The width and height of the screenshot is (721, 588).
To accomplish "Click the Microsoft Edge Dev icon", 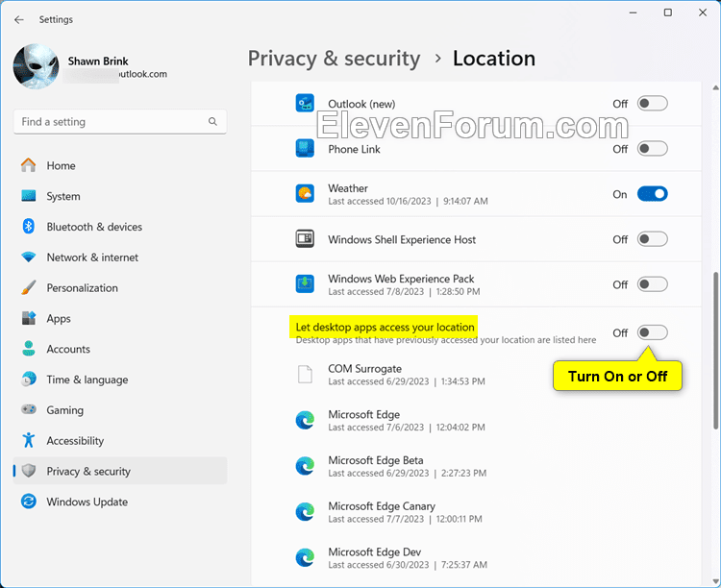I will click(x=305, y=557).
